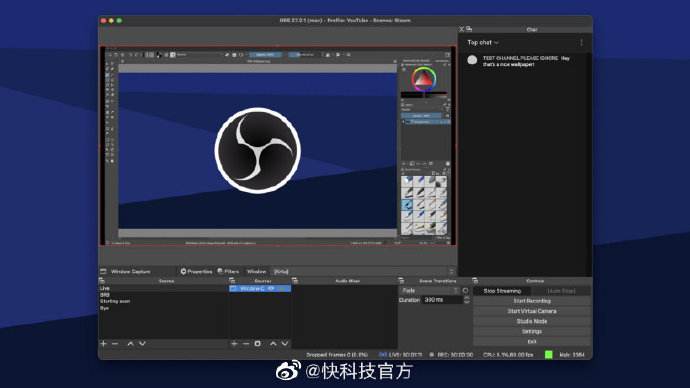The height and width of the screenshot is (388, 690).
Task: Click Start Recording button
Action: click(532, 301)
